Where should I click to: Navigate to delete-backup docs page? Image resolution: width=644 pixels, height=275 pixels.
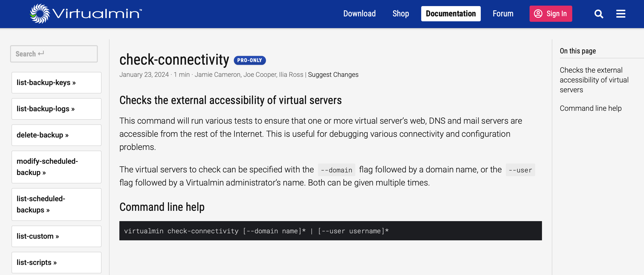coord(56,135)
